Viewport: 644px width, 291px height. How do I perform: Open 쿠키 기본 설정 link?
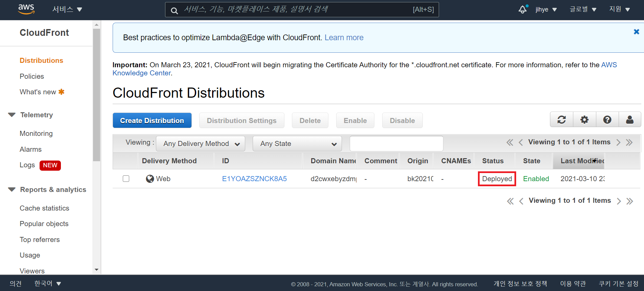619,284
